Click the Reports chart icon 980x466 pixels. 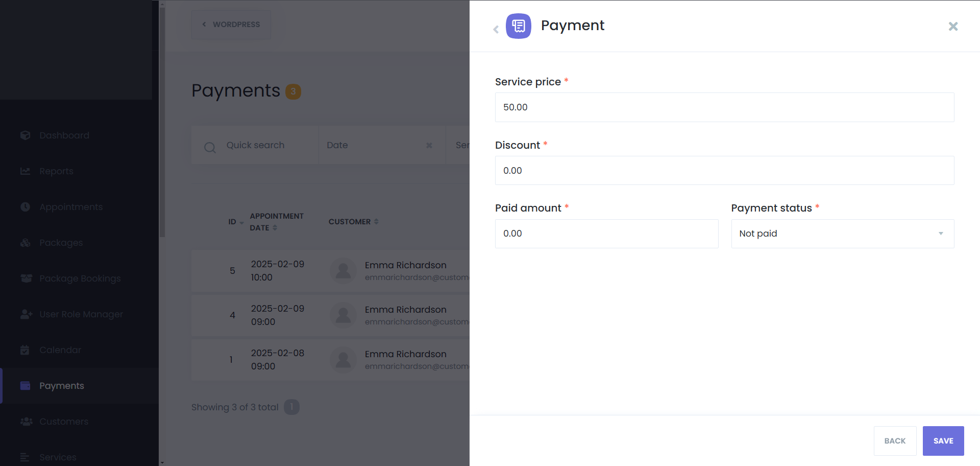26,171
